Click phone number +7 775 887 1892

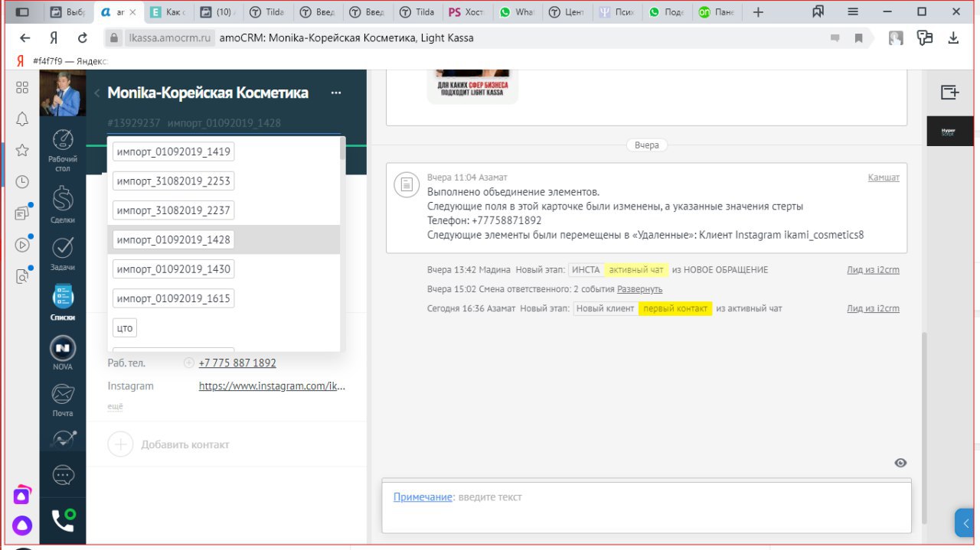[x=237, y=363]
